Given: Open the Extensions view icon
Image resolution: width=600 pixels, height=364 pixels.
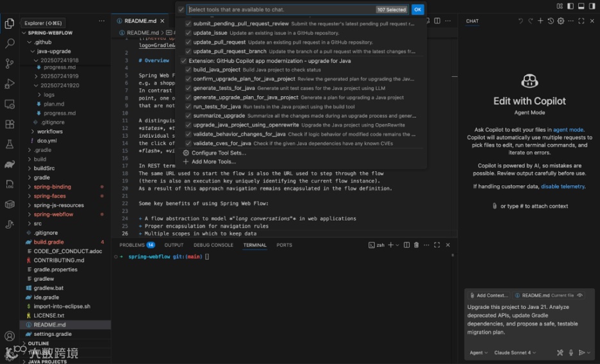Looking at the screenshot, I should pos(10,124).
